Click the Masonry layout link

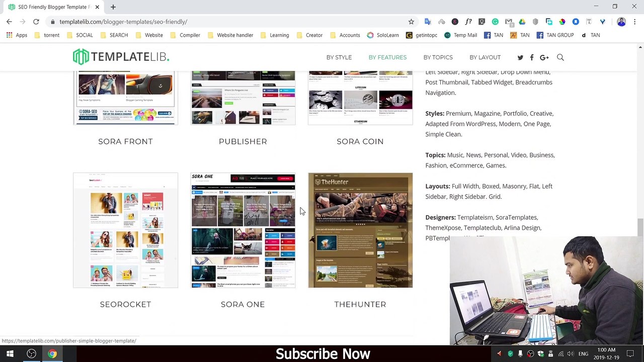point(513,186)
